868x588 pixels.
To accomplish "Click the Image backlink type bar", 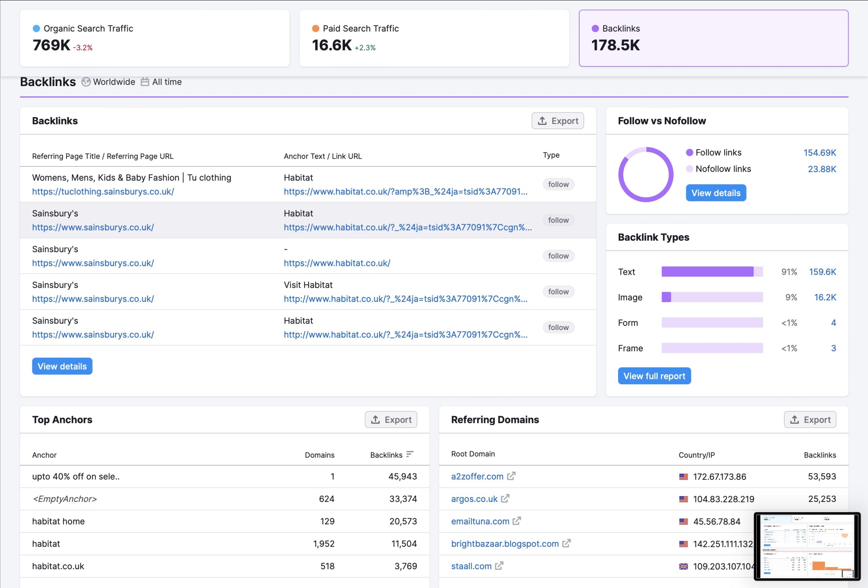I will pyautogui.click(x=712, y=297).
